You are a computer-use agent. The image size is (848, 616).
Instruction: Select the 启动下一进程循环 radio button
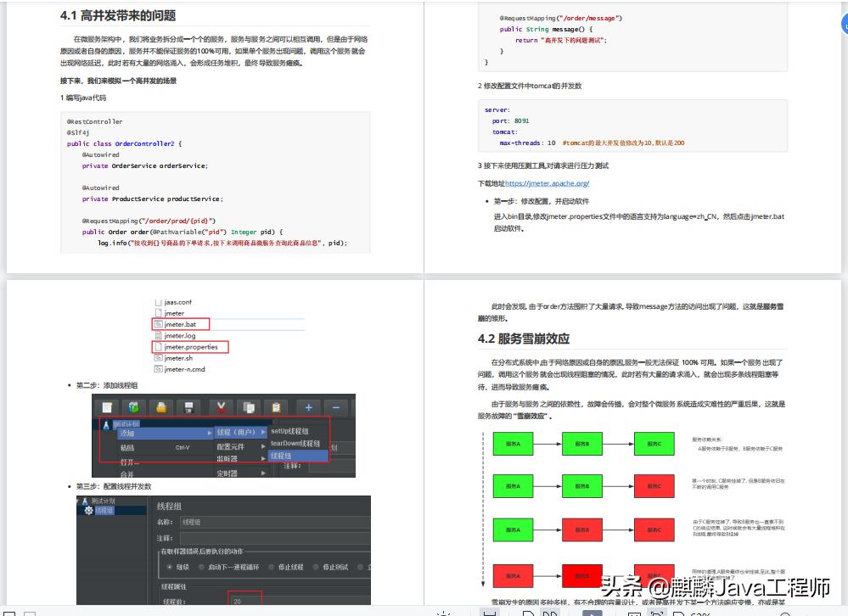tap(201, 567)
